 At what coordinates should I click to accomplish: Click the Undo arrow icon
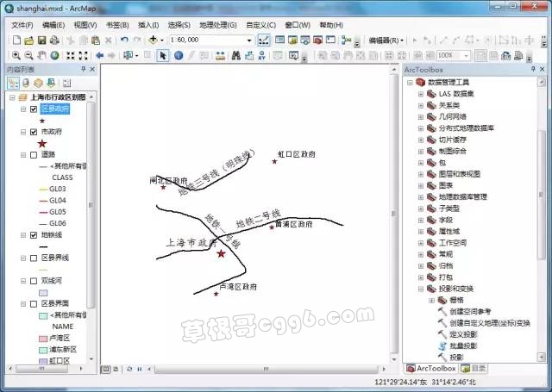pyautogui.click(x=124, y=40)
